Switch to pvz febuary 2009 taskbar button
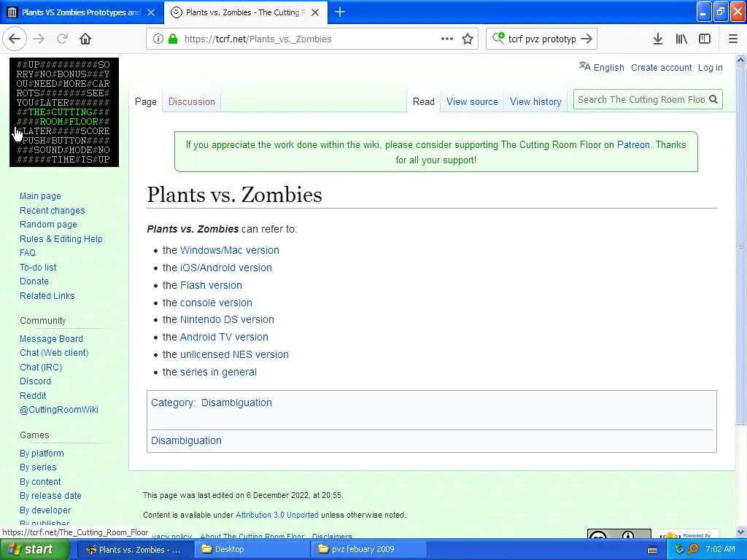The image size is (747, 560). (x=368, y=549)
